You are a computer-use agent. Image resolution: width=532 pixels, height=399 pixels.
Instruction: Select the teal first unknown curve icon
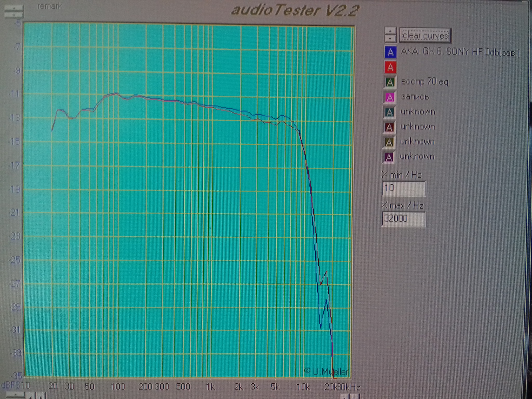(x=389, y=112)
